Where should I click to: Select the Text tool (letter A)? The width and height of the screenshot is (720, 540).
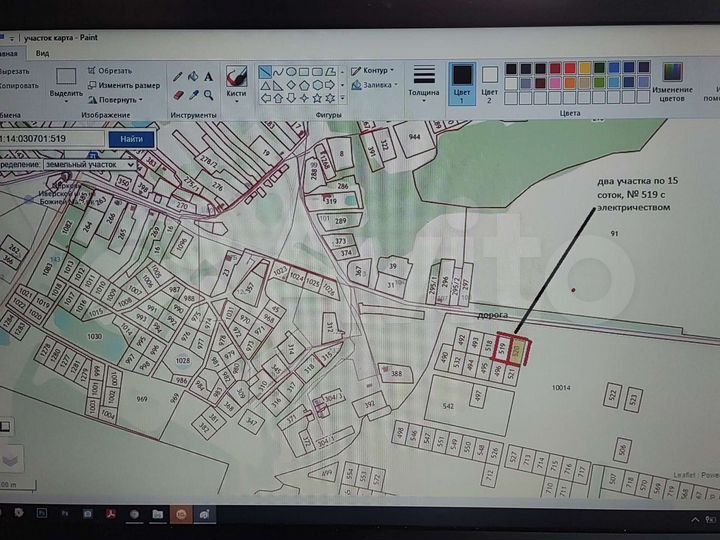(208, 77)
